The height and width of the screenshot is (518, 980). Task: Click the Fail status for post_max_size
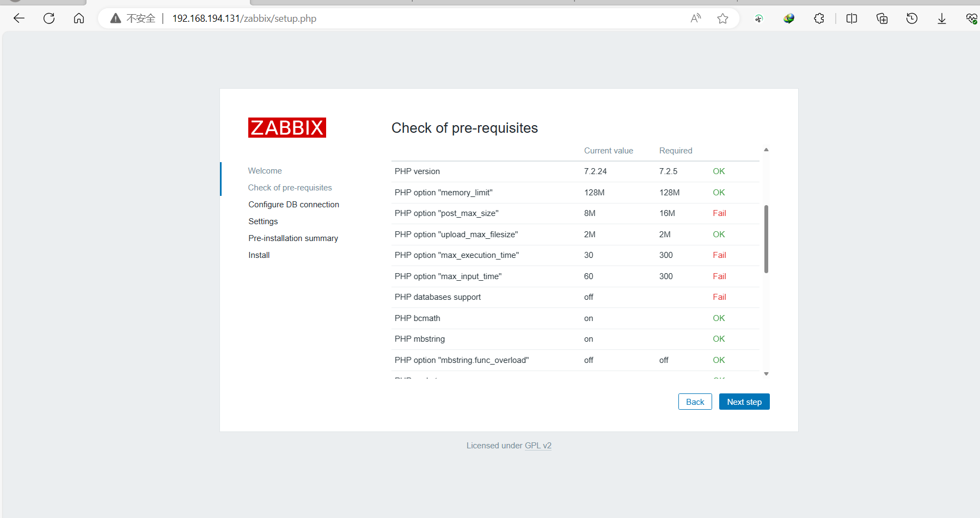click(719, 213)
